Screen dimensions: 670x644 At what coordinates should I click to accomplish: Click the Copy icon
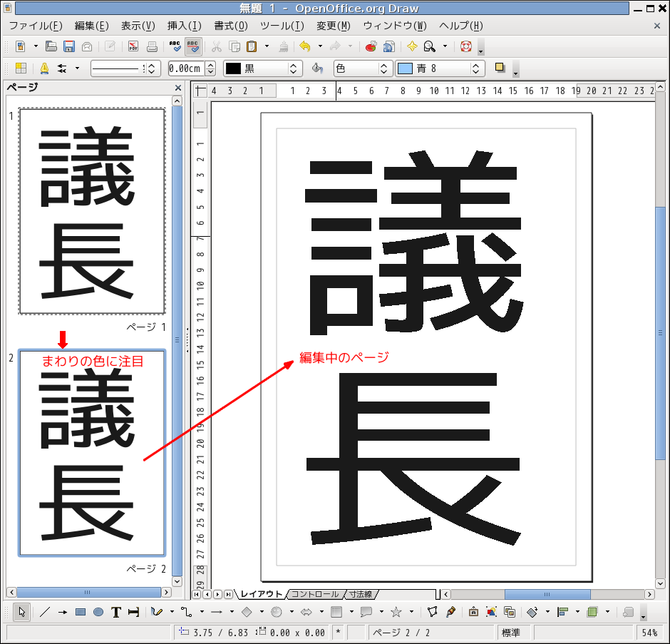[x=234, y=46]
